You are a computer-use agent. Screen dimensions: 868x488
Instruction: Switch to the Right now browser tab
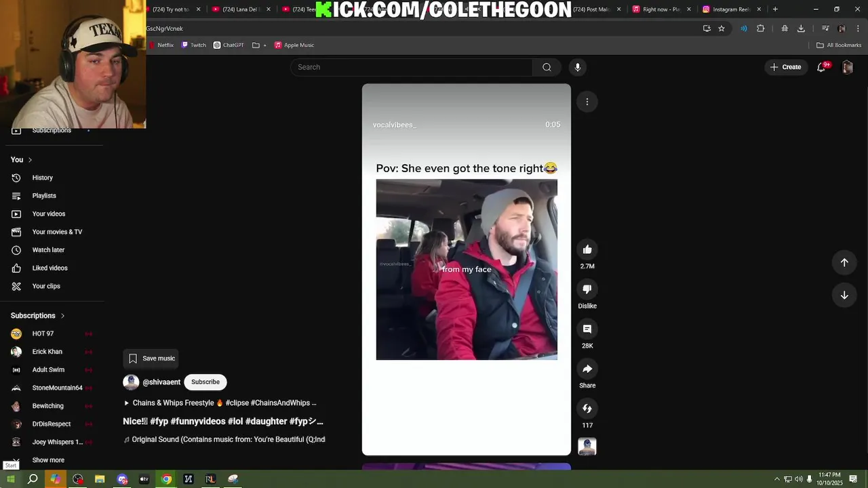(x=661, y=9)
